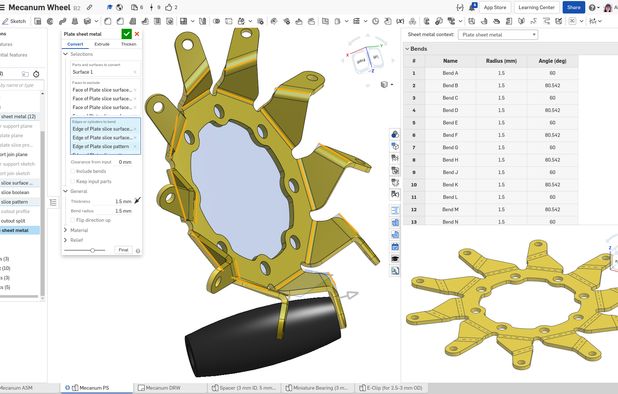
Task: Open the main hamburger menu
Action: (2, 7)
